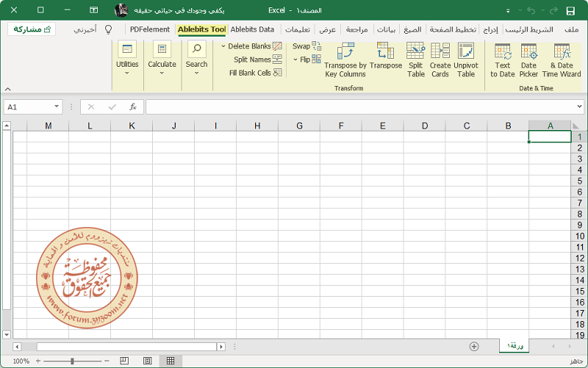Launch the Swap ranges tool
Viewport: 588px width, 368px height.
point(306,46)
